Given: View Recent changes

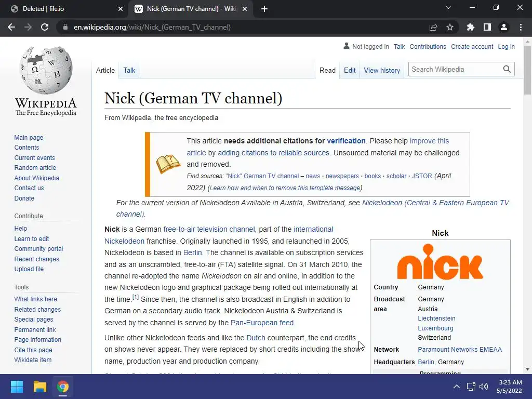Looking at the screenshot, I should pyautogui.click(x=36, y=259).
